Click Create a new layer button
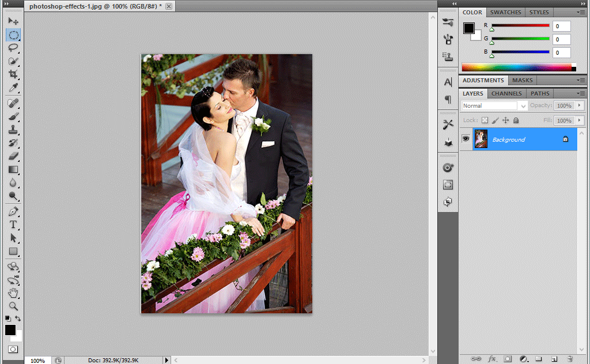The image size is (590, 364). coord(554,359)
